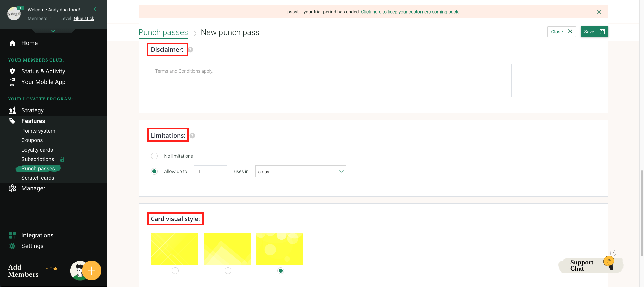644x287 pixels.
Task: Choose the first card visual style radio
Action: 175,271
